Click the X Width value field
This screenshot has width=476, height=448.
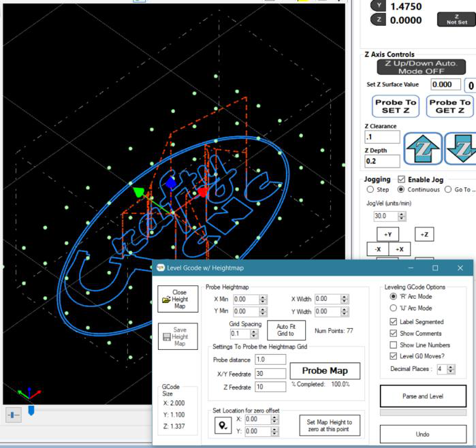pos(328,300)
